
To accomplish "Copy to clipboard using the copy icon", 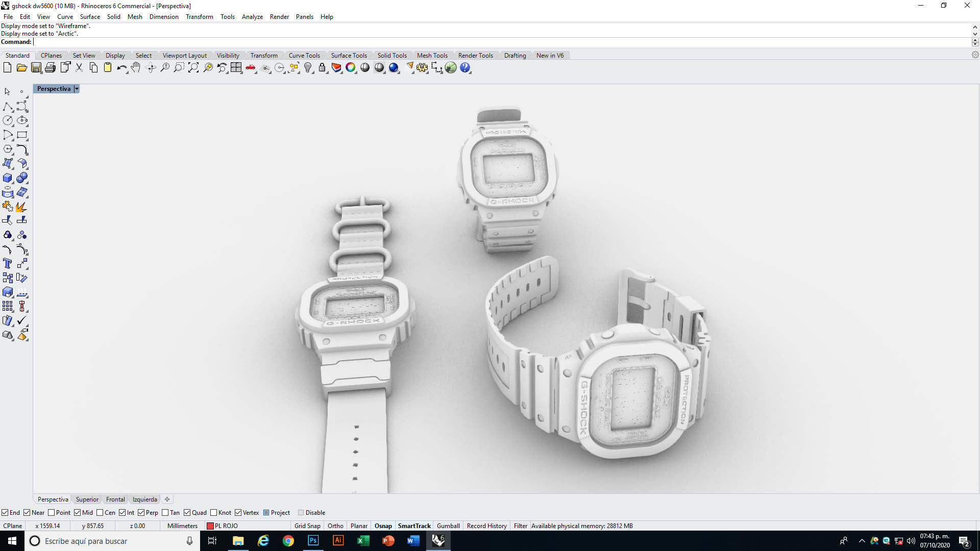I will [x=93, y=68].
